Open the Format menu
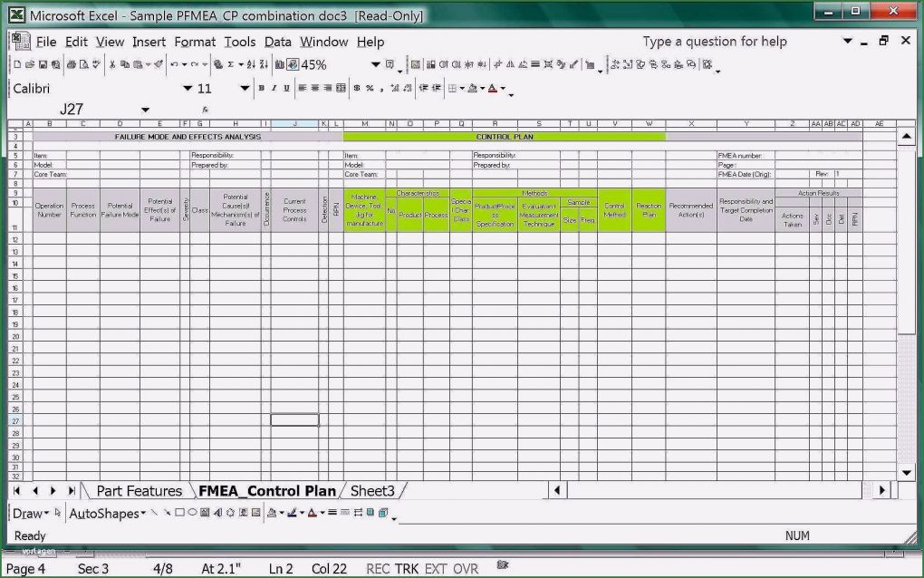 [195, 42]
